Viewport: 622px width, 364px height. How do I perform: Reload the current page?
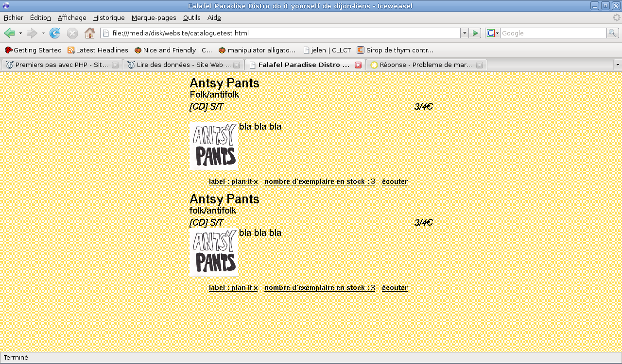(x=55, y=33)
